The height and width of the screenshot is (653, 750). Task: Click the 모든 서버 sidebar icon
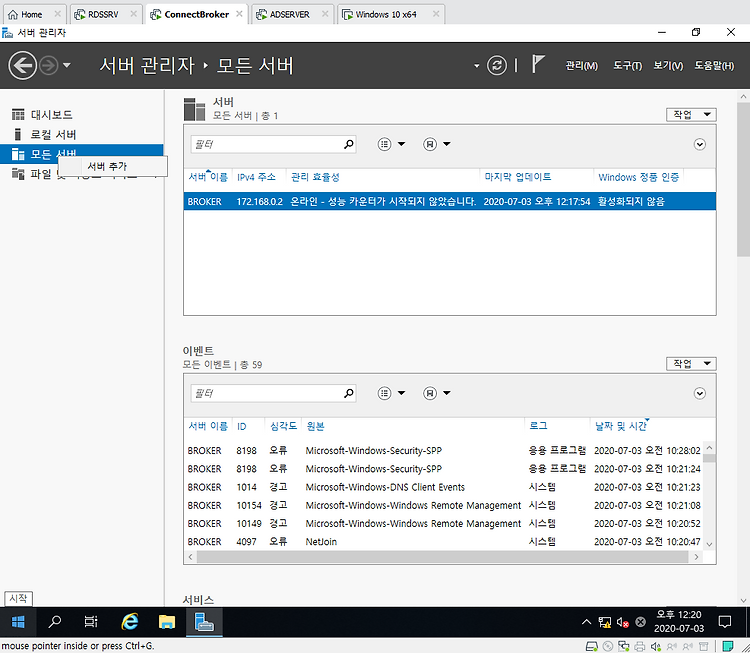[x=18, y=154]
